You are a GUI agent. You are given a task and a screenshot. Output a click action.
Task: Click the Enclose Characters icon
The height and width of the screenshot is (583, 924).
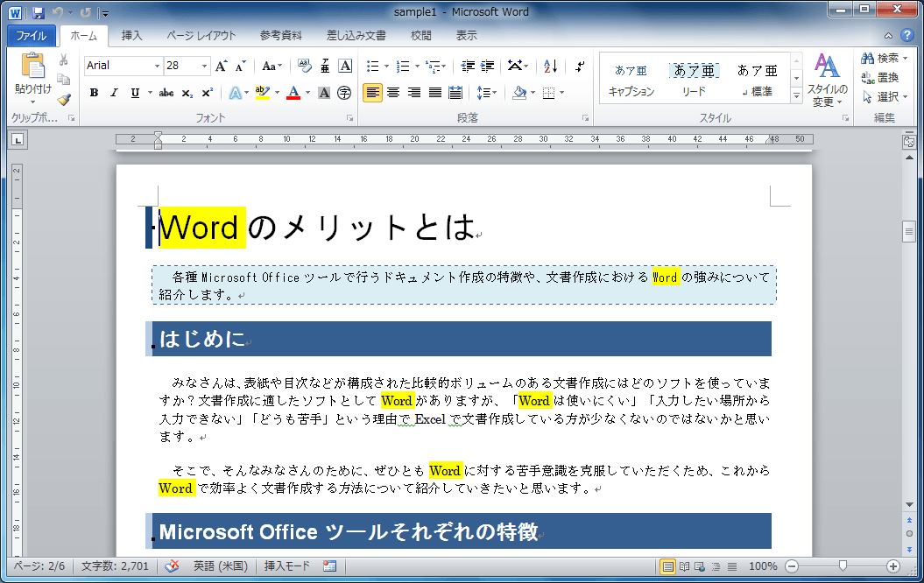(x=344, y=93)
